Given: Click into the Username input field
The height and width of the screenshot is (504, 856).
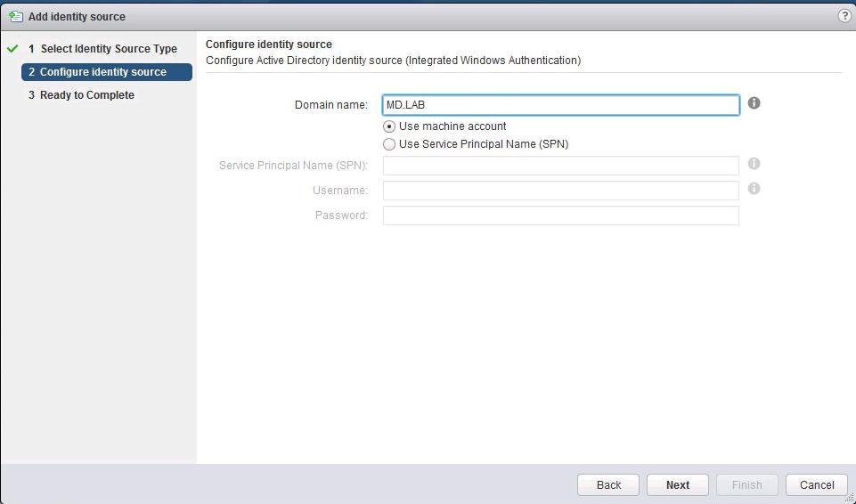Looking at the screenshot, I should [x=561, y=191].
